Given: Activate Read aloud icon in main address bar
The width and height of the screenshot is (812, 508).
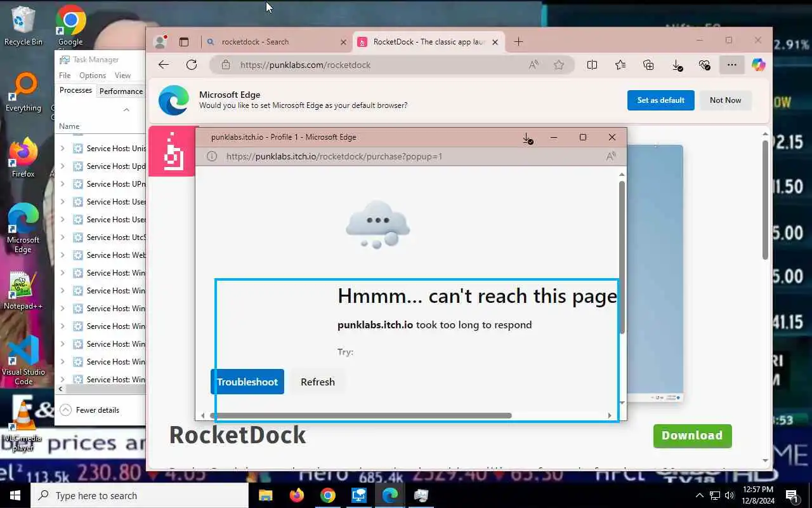Looking at the screenshot, I should click(x=534, y=65).
